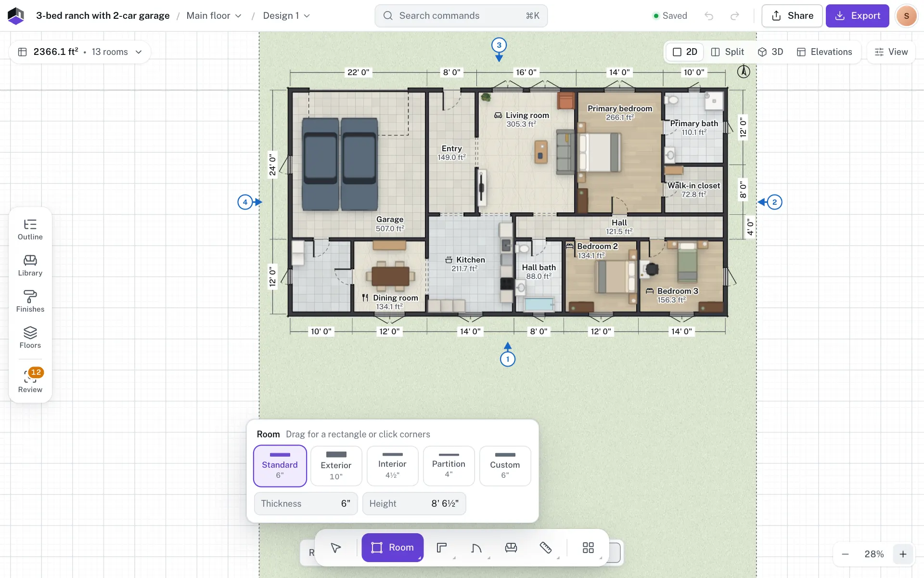Activate the Room drawing tool
Image resolution: width=924 pixels, height=578 pixels.
(x=392, y=548)
